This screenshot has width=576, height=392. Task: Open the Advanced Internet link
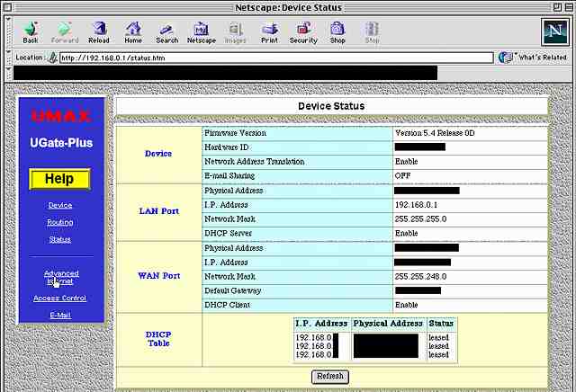coord(61,277)
